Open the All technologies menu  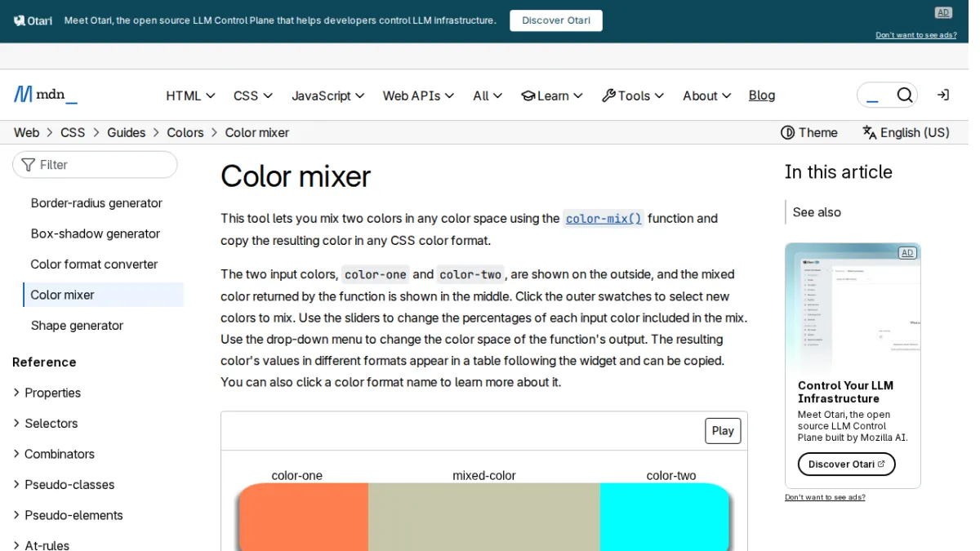tap(488, 96)
